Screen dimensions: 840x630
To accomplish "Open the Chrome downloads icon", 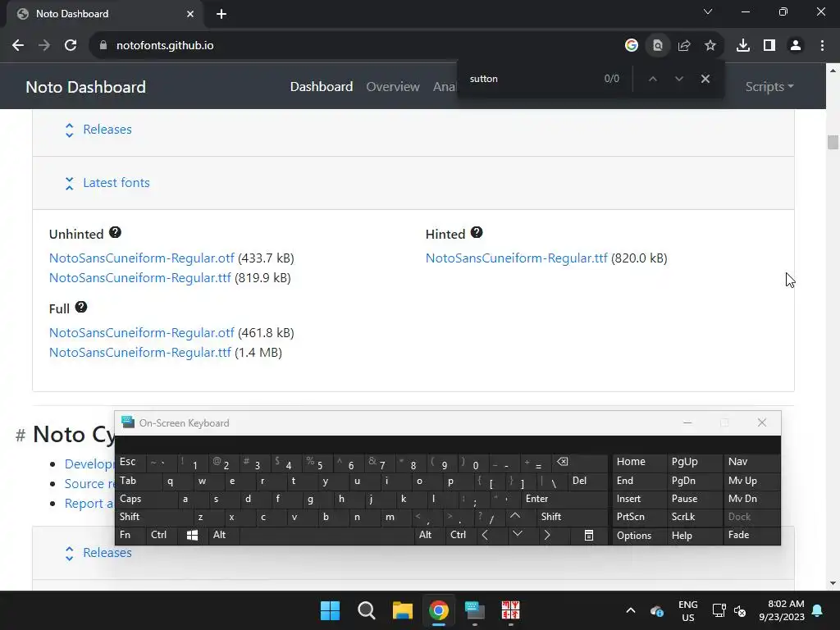I will [743, 46].
